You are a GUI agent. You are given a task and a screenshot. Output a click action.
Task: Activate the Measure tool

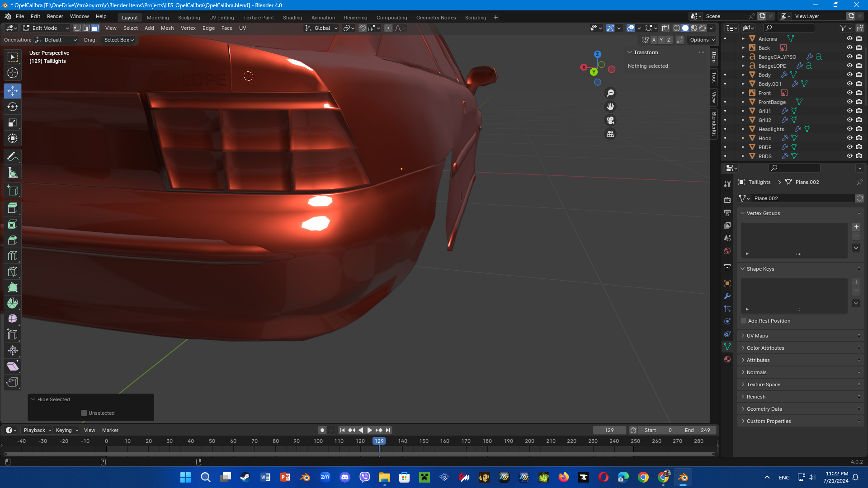[13, 173]
